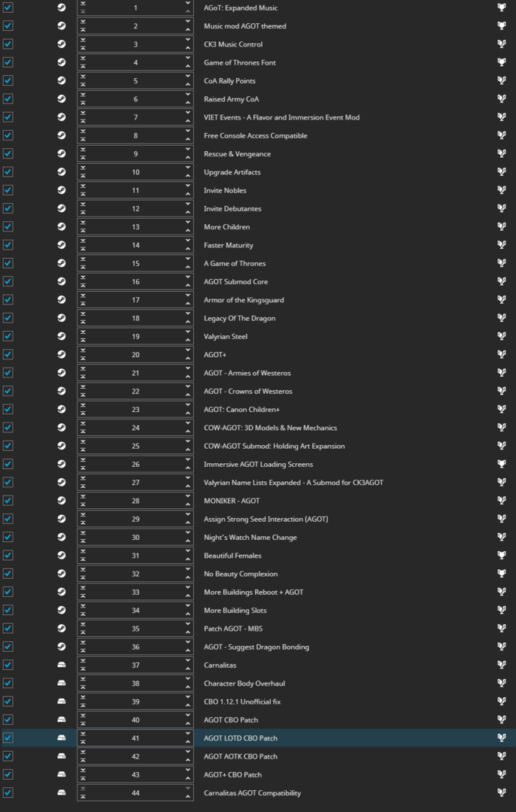Click the local drive icon for Character Body Overhaul
Screen dimensions: 516x812
point(61,683)
